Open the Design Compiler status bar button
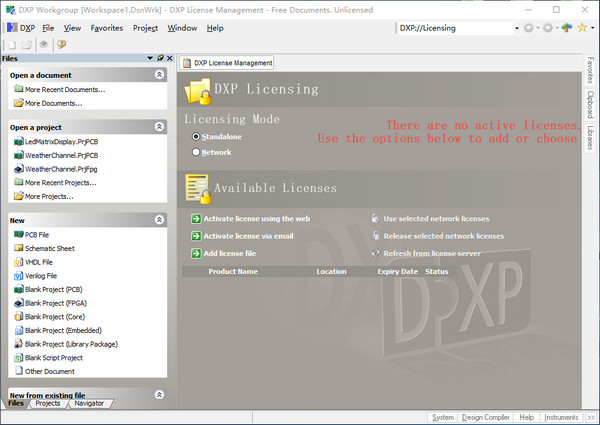The height and width of the screenshot is (425, 600). tap(485, 417)
